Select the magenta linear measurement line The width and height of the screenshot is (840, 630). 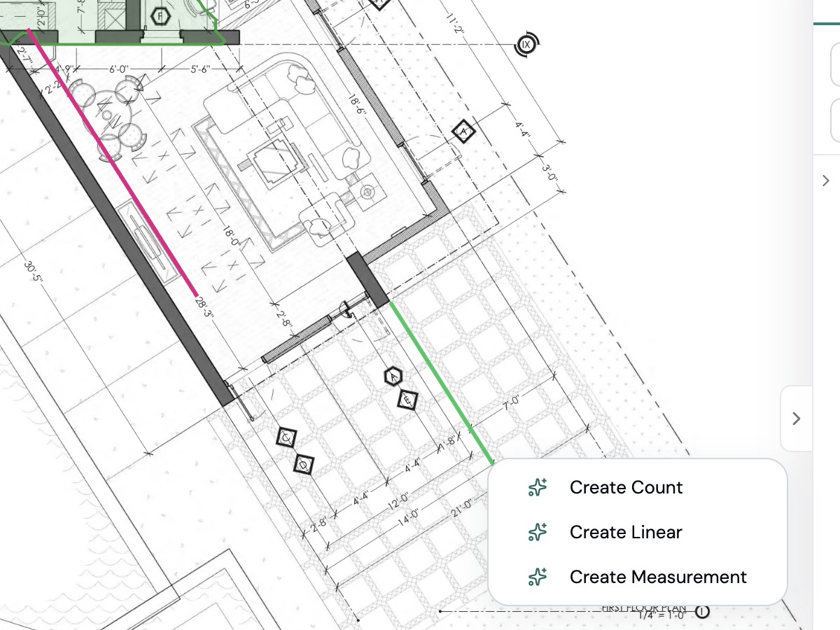click(x=113, y=163)
